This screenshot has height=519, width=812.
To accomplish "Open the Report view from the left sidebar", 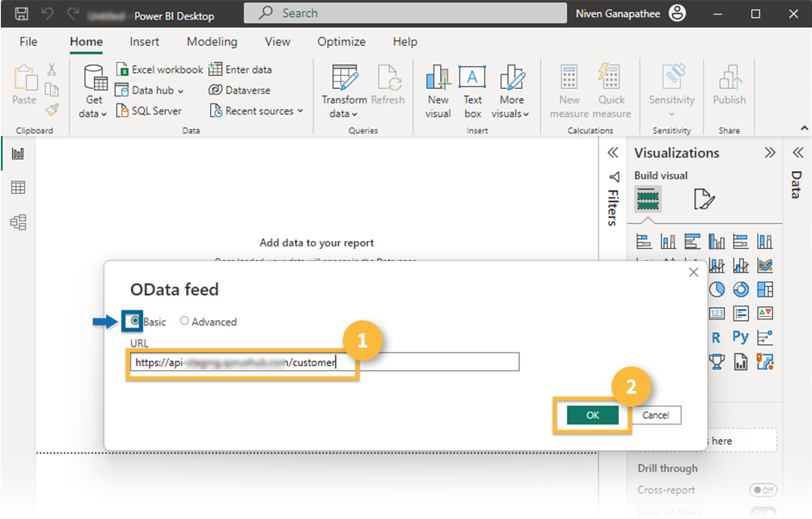I will click(18, 153).
